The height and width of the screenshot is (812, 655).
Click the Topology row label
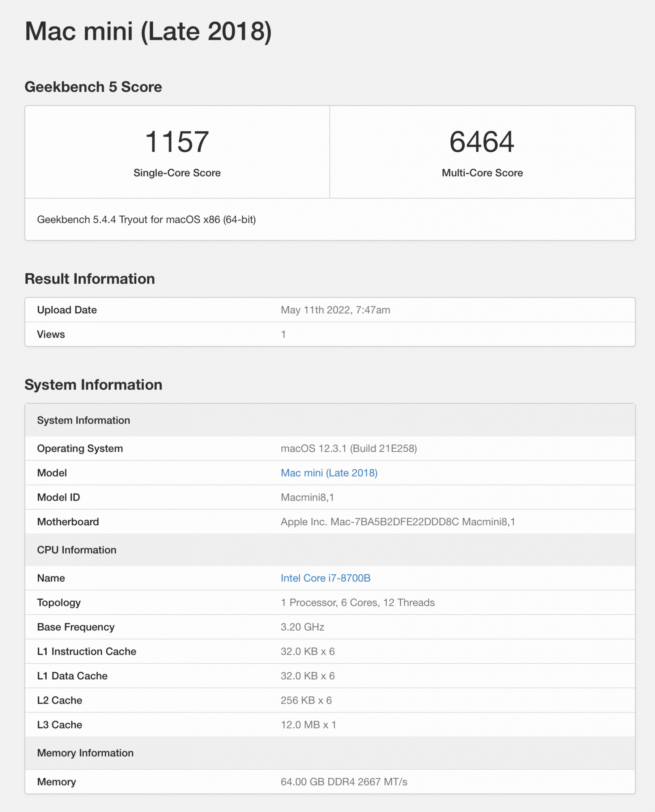(x=59, y=603)
